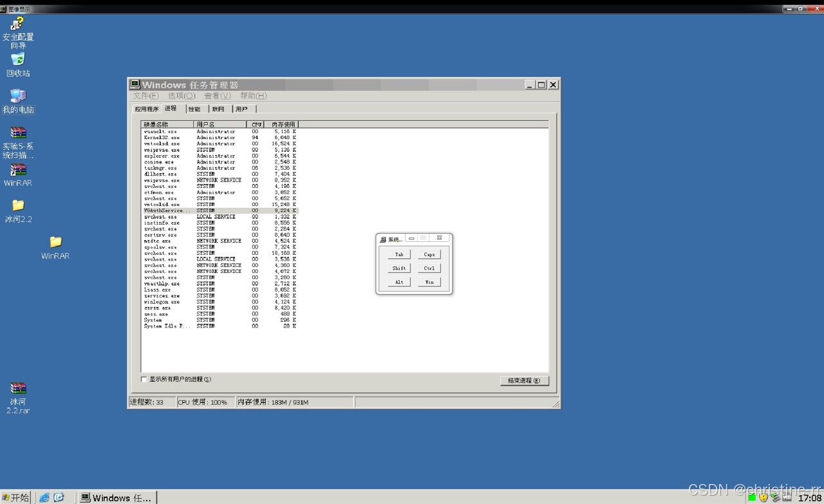Select the inetinfo.exe process row
This screenshot has width=824, height=504.
(x=220, y=223)
